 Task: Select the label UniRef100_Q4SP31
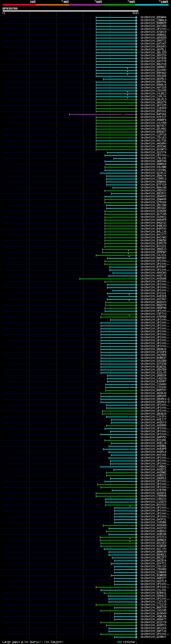click(153, 520)
